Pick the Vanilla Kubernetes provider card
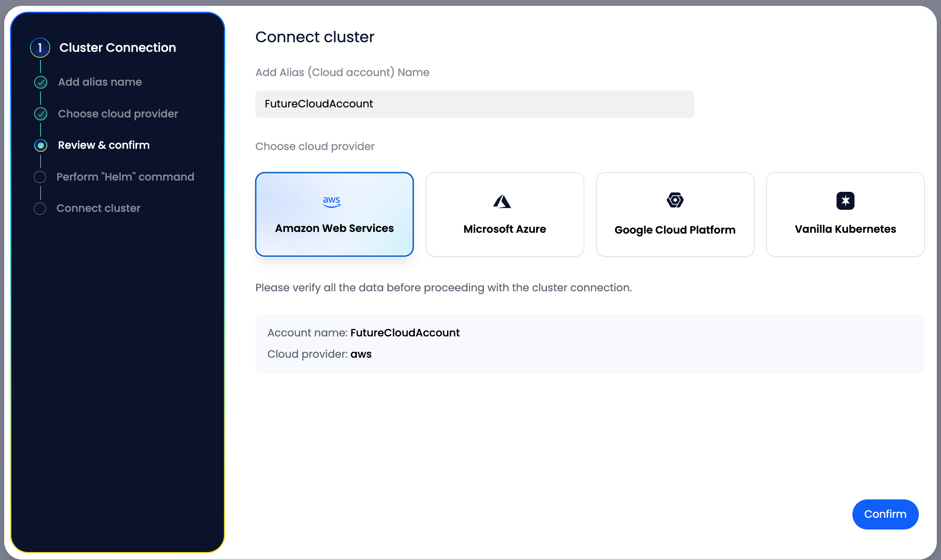This screenshot has height=560, width=941. click(x=845, y=214)
